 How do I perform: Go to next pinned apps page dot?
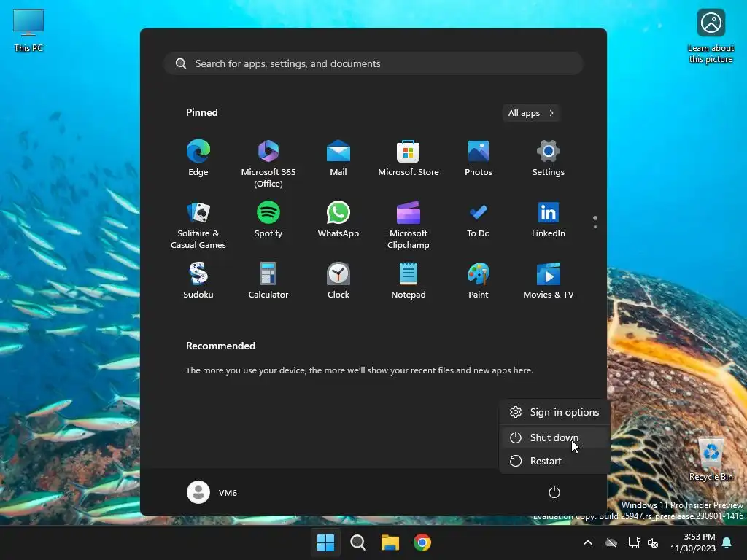click(595, 227)
